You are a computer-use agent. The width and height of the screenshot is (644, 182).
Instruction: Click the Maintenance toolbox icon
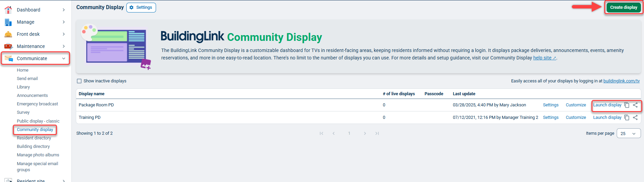pyautogui.click(x=8, y=46)
